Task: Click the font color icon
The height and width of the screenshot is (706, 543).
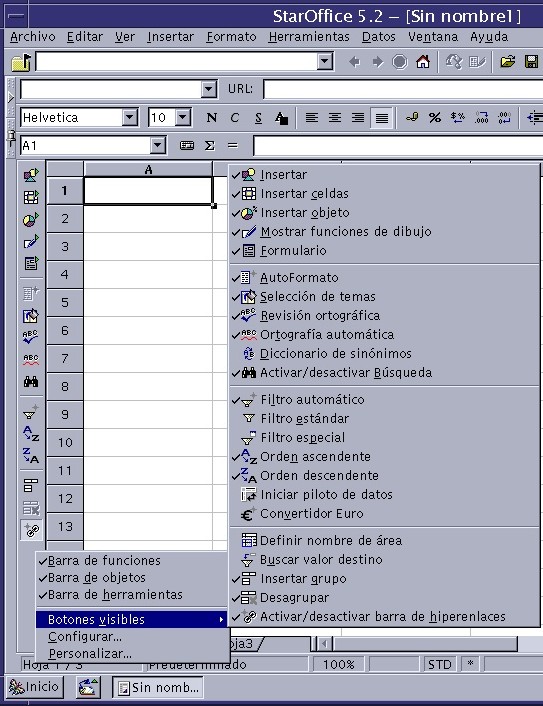Action: click(x=281, y=118)
